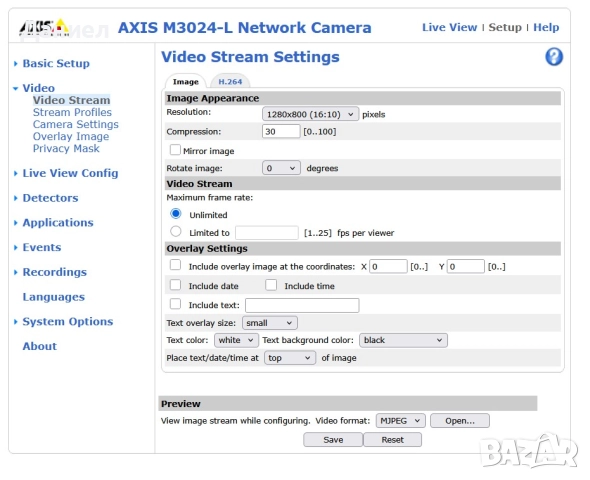Switch to the Image tab

pyautogui.click(x=186, y=82)
